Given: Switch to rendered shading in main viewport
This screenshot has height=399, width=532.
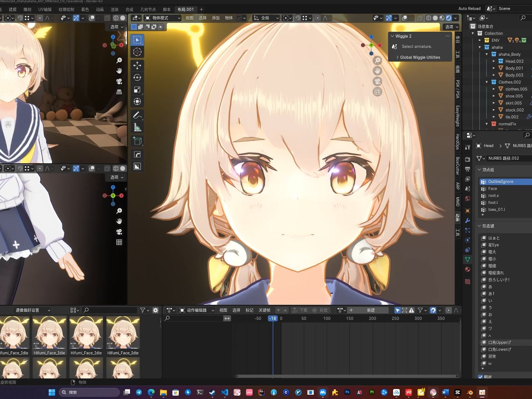Looking at the screenshot, I should pyautogui.click(x=449, y=18).
